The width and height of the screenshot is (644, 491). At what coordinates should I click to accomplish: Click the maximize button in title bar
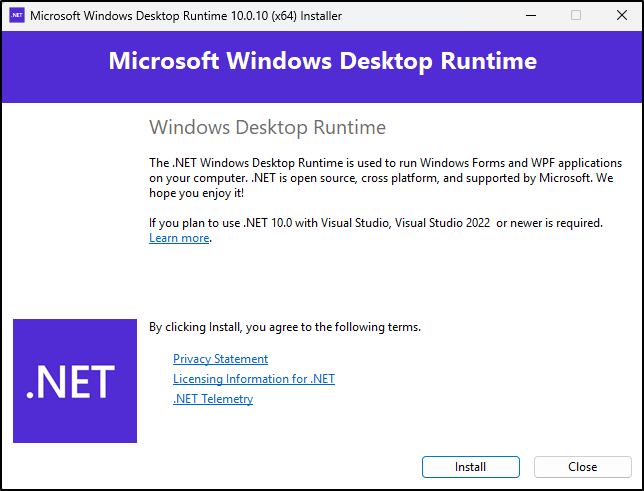point(576,16)
